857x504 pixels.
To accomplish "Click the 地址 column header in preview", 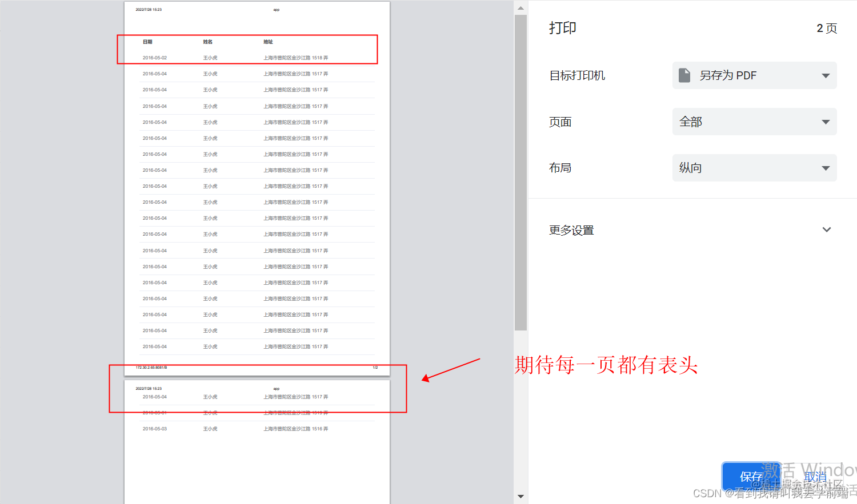I will pyautogui.click(x=268, y=42).
